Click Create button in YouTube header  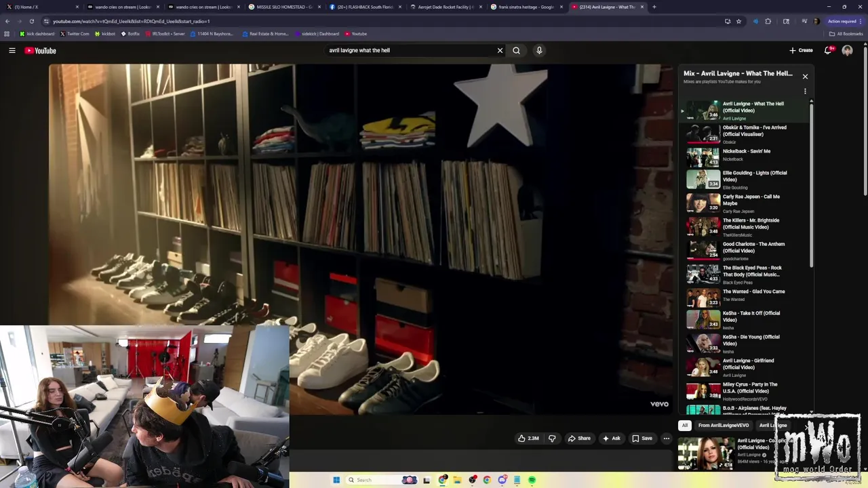click(x=801, y=50)
